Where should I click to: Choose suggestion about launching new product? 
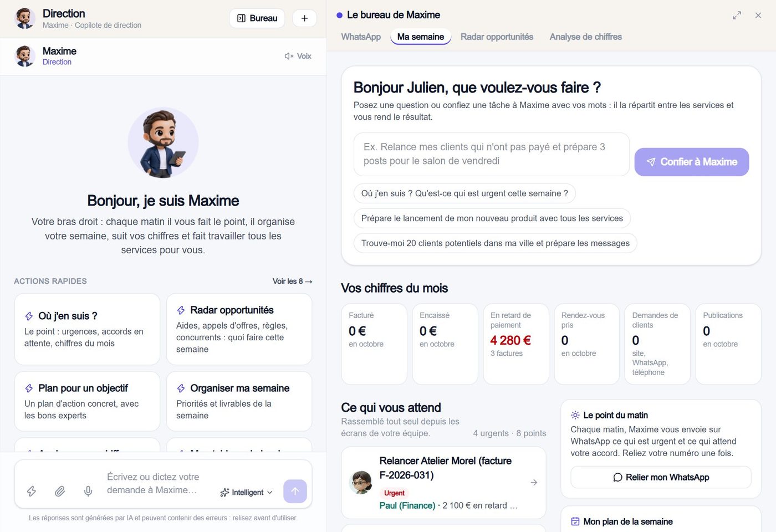coord(492,218)
